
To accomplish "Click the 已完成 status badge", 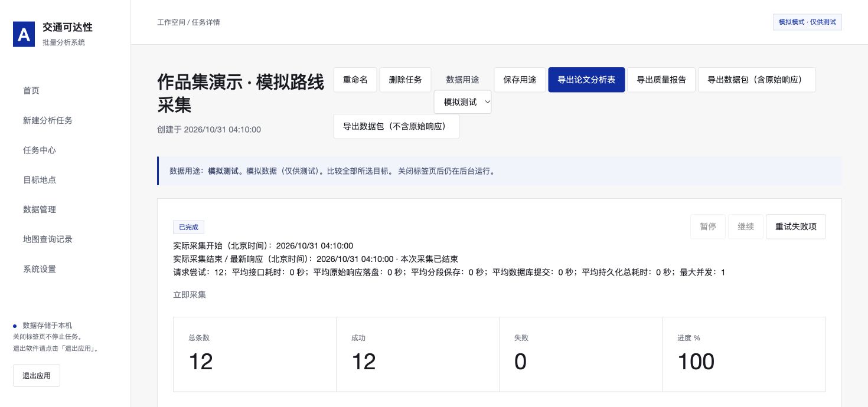I will click(x=189, y=227).
